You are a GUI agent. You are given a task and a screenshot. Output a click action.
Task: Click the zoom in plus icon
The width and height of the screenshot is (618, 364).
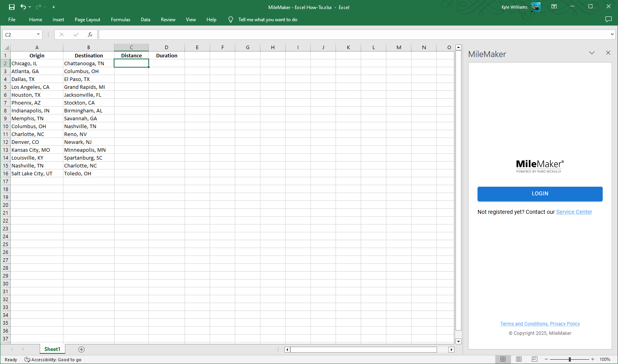(x=593, y=360)
